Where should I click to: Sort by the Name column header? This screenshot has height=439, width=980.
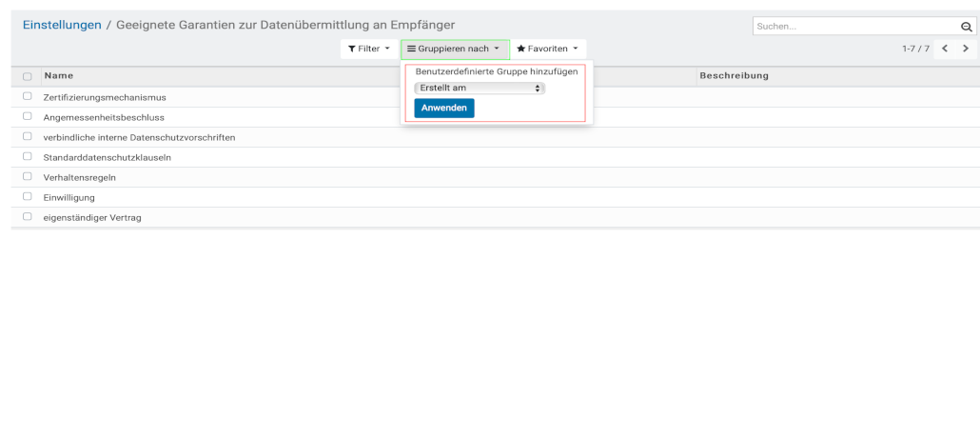coord(59,75)
